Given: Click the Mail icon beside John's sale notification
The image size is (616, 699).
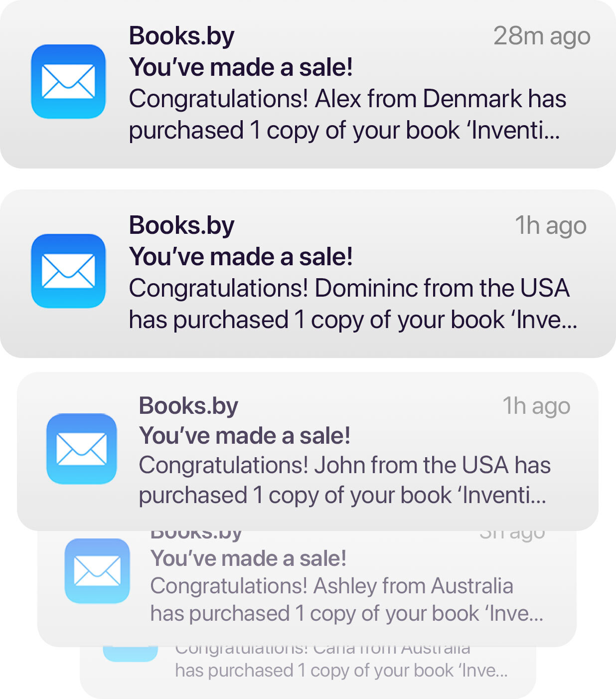Looking at the screenshot, I should click(82, 448).
